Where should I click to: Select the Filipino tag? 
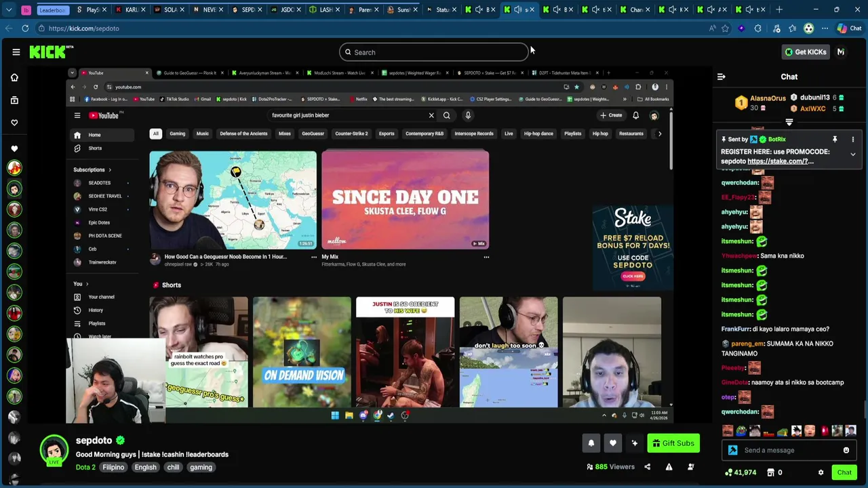tap(113, 467)
